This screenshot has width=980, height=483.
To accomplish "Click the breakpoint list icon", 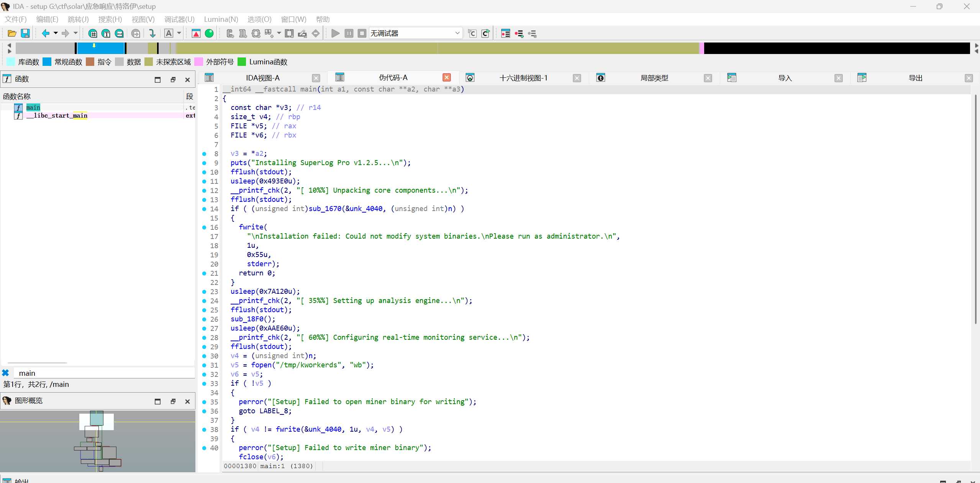I will [x=506, y=34].
